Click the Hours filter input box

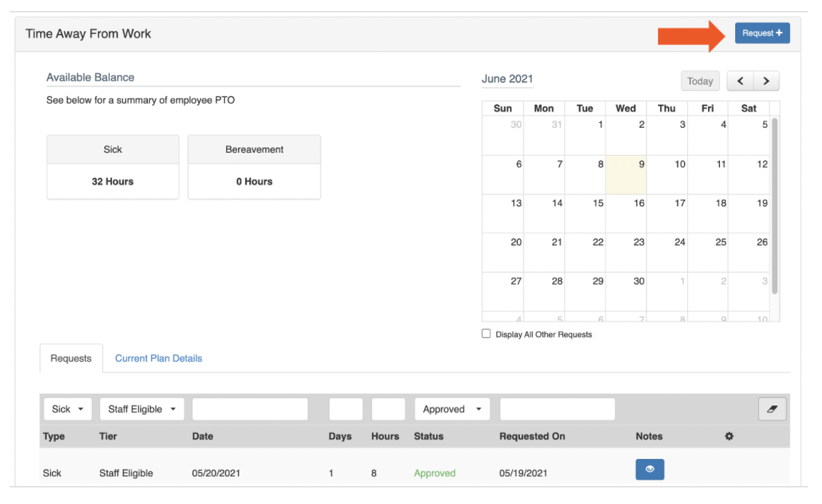click(x=388, y=410)
